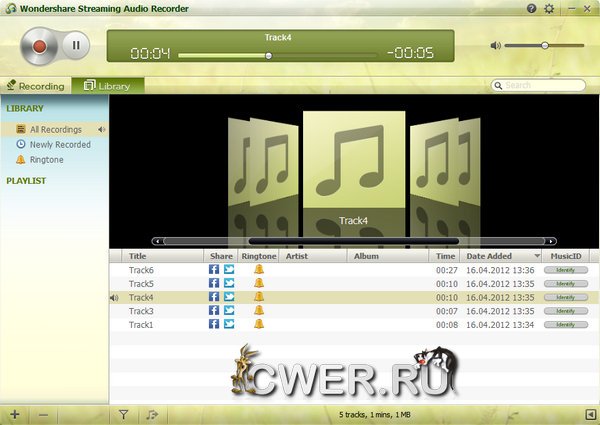This screenshot has width=600, height=425.
Task: Share Track5 on Twitter
Action: coord(229,283)
